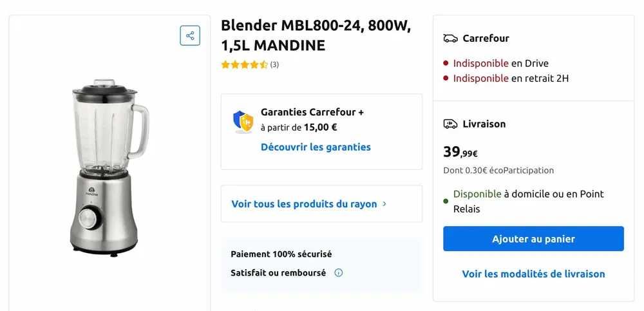Screen dimensions: 644x311
Task: Click the info icon beside Satisfait ou remboursé
Action: click(339, 272)
